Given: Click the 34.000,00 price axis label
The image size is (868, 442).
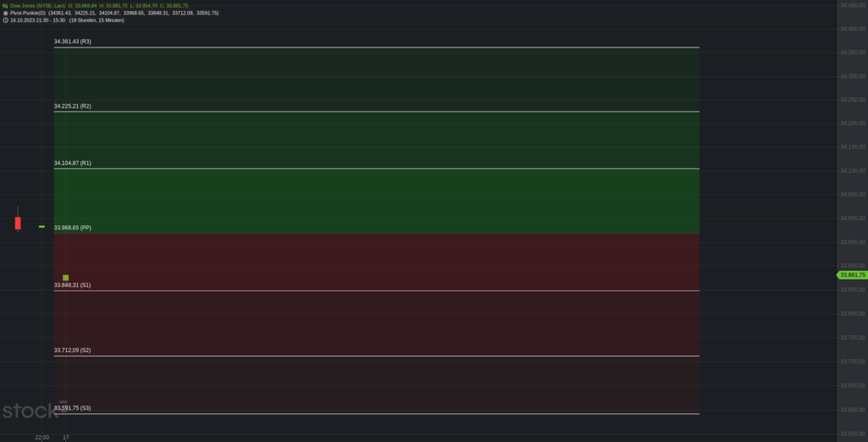Looking at the screenshot, I should click(x=853, y=218).
